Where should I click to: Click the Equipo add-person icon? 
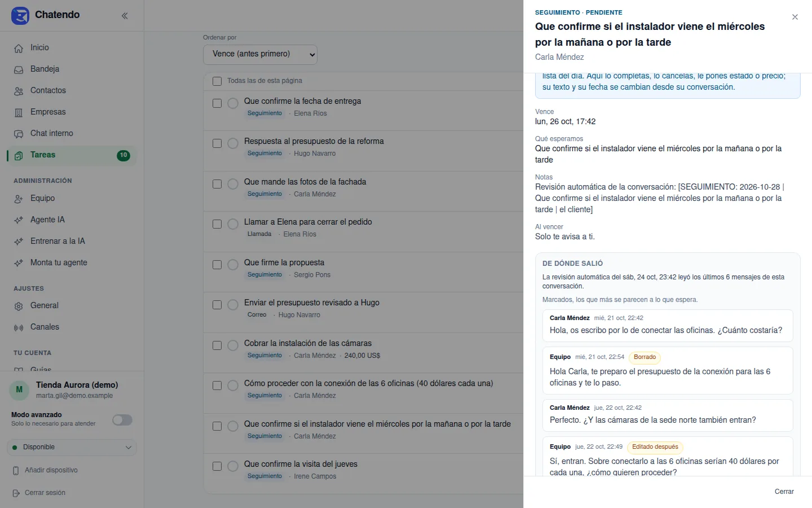(19, 199)
